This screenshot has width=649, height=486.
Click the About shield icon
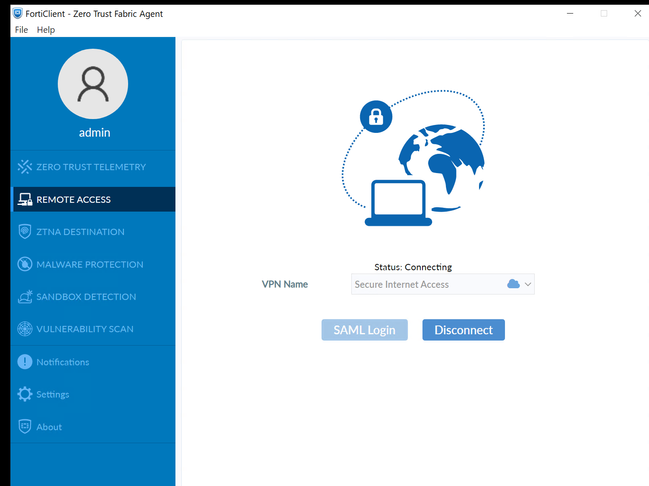tap(25, 426)
